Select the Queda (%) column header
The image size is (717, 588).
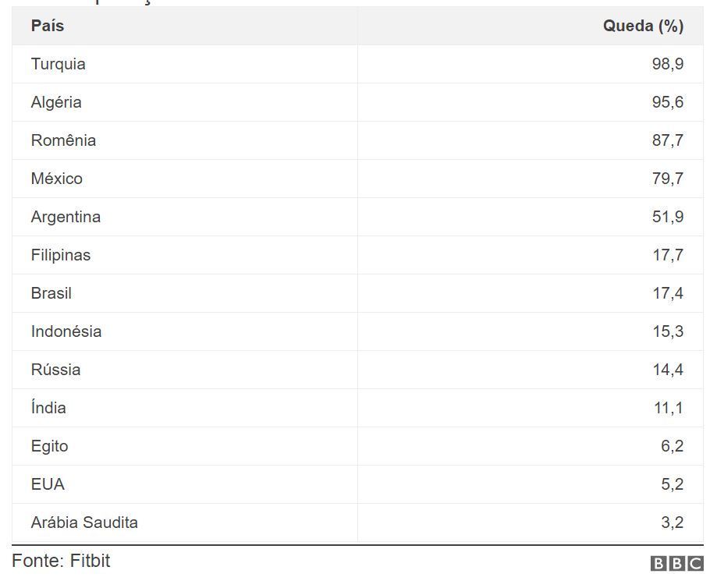pyautogui.click(x=643, y=26)
